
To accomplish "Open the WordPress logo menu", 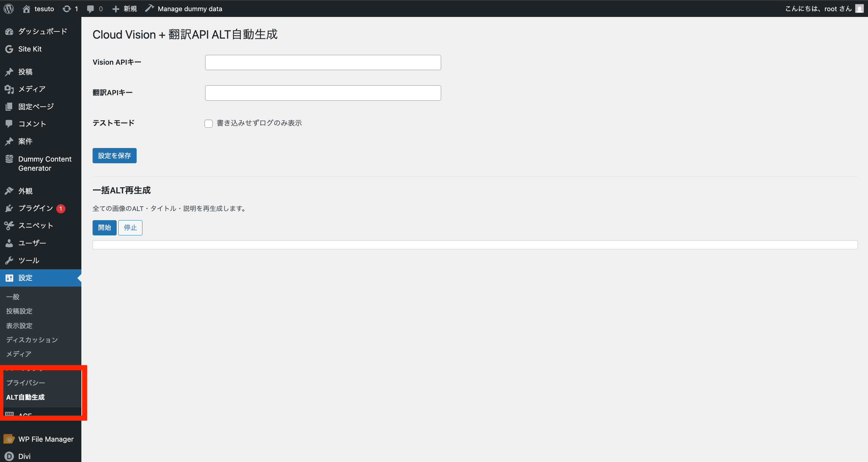I will coord(8,8).
